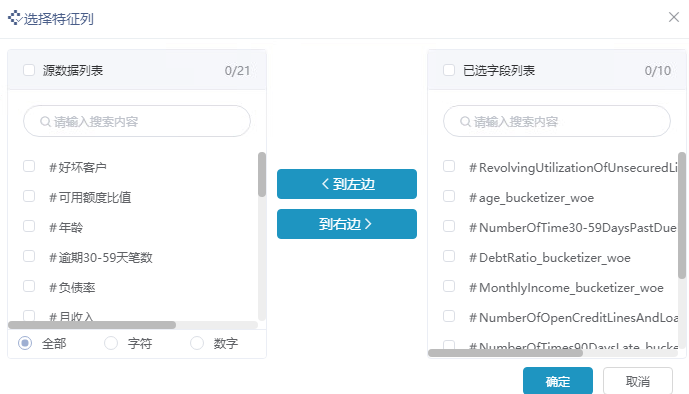Screen dimensions: 689x394
Task: Select the 数字 filter radio button
Action: 197,343
